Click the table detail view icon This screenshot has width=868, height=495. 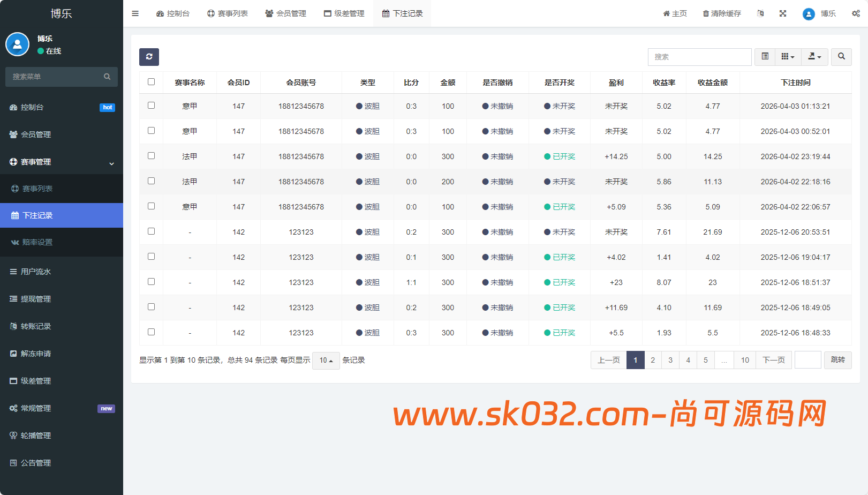click(765, 57)
